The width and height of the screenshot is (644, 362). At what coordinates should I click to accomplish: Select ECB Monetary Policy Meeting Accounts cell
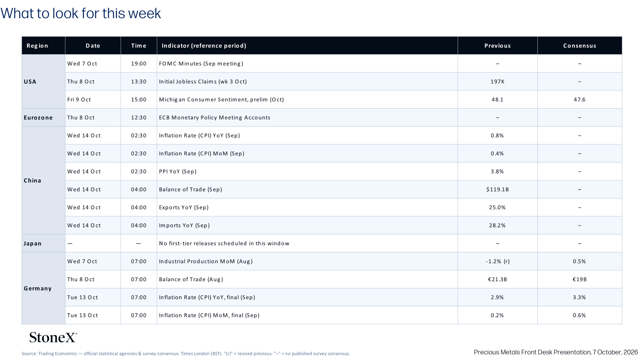pos(307,117)
